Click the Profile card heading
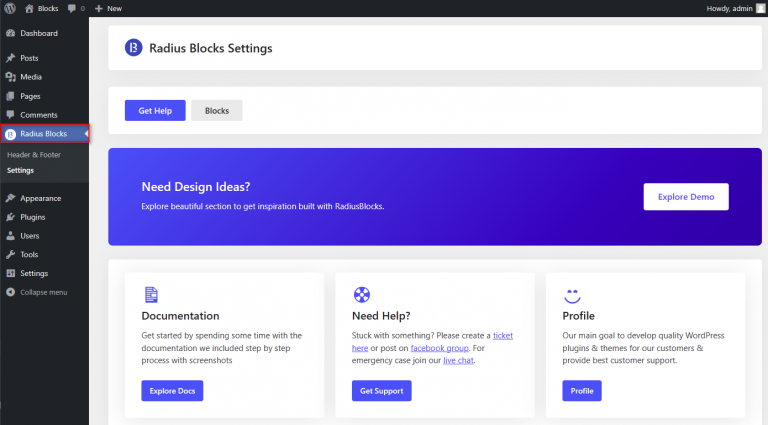This screenshot has width=768, height=425. point(578,316)
